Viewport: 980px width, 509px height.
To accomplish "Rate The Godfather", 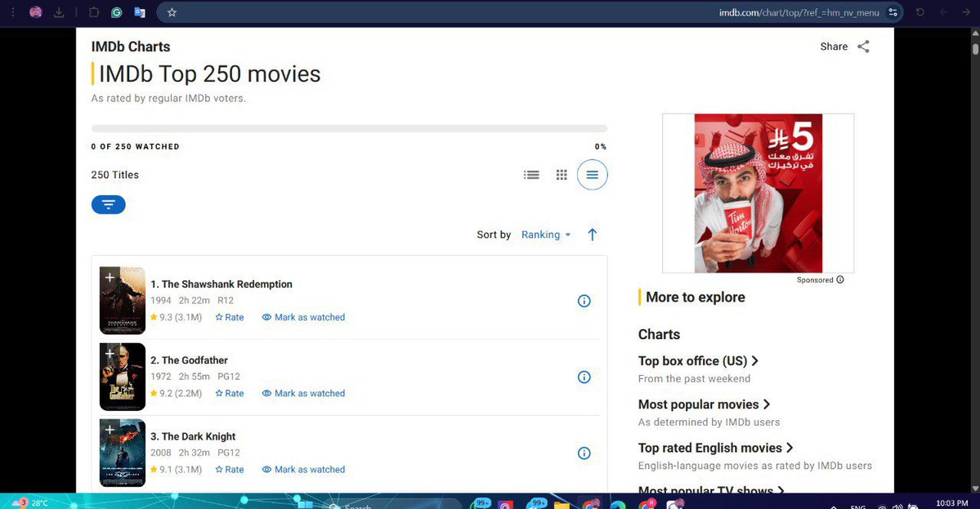I will pyautogui.click(x=230, y=394).
